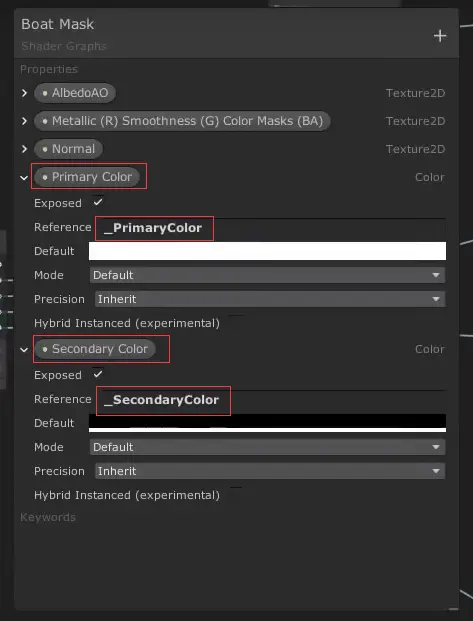Toggle Exposed checkbox for Secondary Color
The height and width of the screenshot is (621, 473).
(98, 375)
